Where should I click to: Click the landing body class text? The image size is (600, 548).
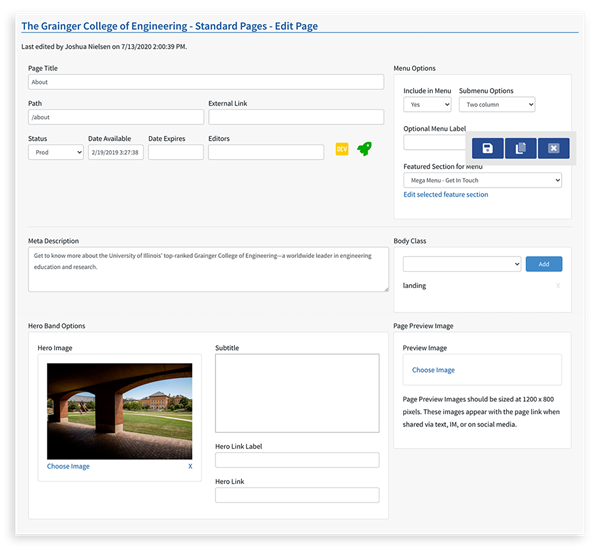(414, 286)
